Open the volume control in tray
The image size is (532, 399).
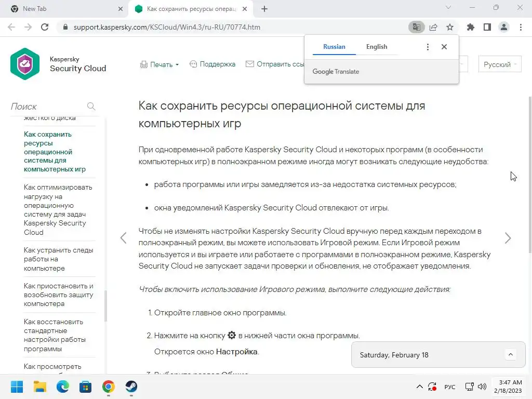(482, 387)
